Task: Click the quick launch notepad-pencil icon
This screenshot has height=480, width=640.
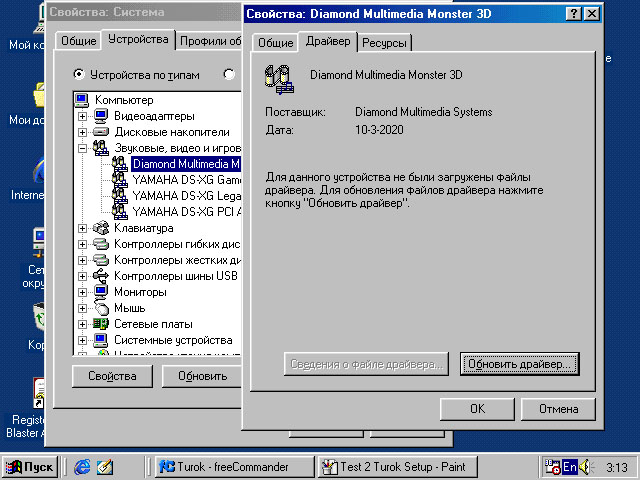Action: [x=105, y=467]
